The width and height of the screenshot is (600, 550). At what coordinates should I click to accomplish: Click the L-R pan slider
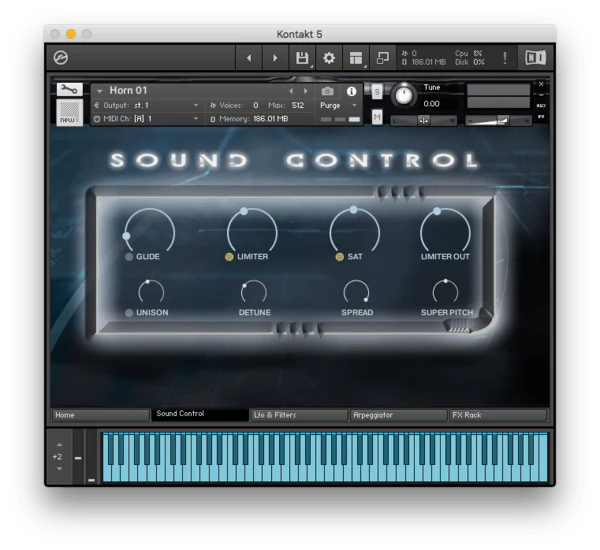tap(423, 121)
